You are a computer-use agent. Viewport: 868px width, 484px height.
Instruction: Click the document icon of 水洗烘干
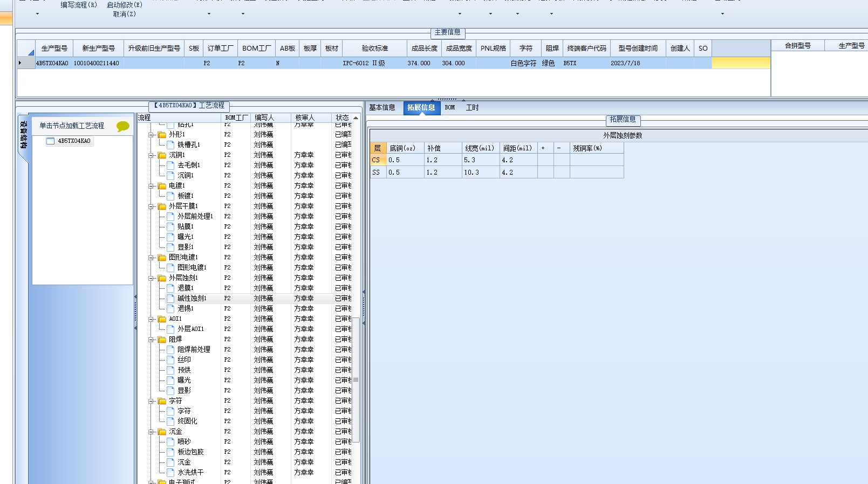click(171, 473)
